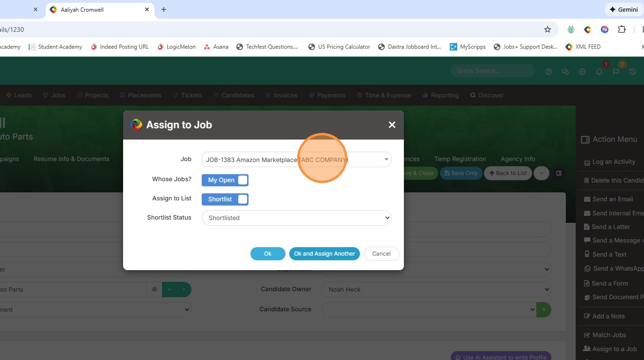Toggle the Assign to List Shortlist switch
Viewport: 644px width, 360px height.
[x=225, y=199]
